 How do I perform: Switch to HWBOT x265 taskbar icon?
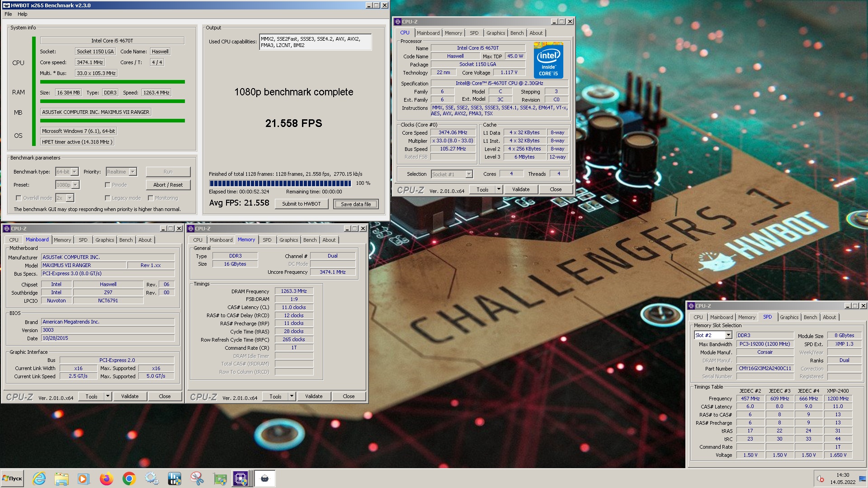pos(264,479)
